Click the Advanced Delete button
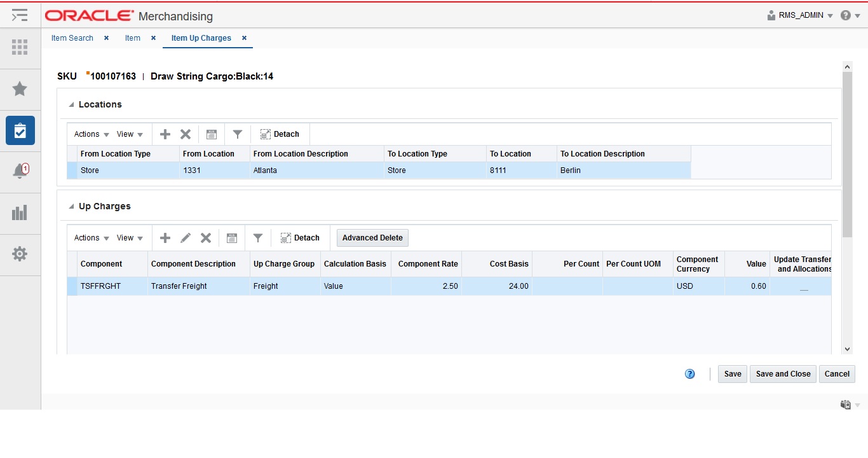 pyautogui.click(x=372, y=238)
